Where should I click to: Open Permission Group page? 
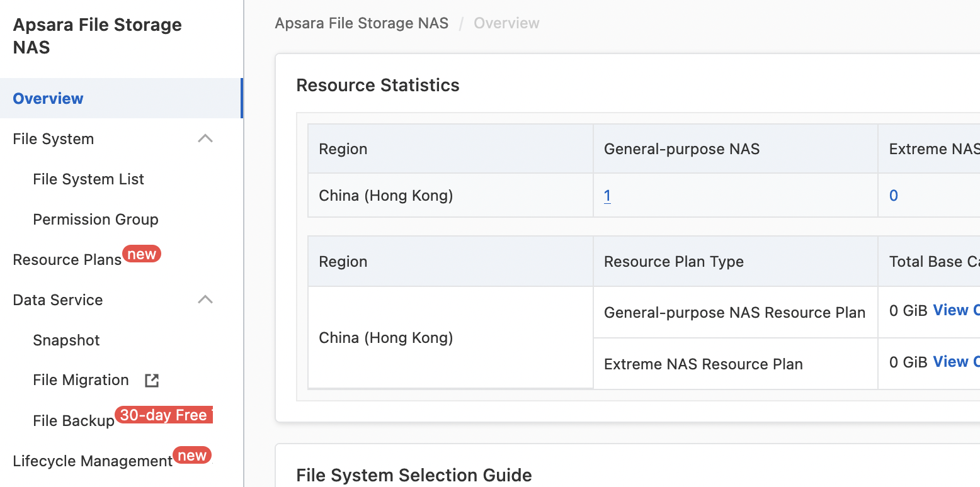point(96,220)
